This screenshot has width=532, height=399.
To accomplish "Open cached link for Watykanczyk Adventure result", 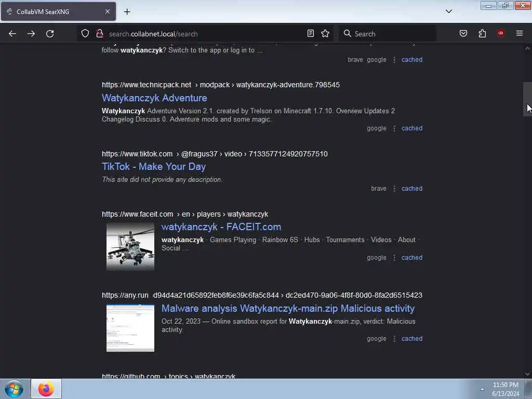I will click(412, 128).
